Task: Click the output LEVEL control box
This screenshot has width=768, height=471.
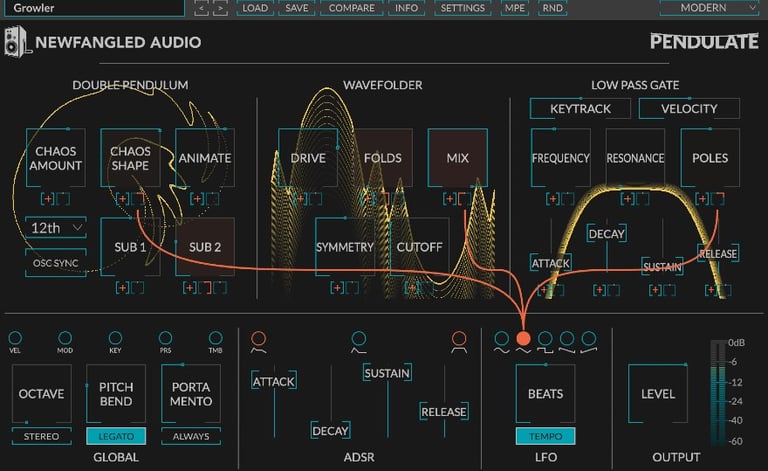Action: pyautogui.click(x=658, y=394)
